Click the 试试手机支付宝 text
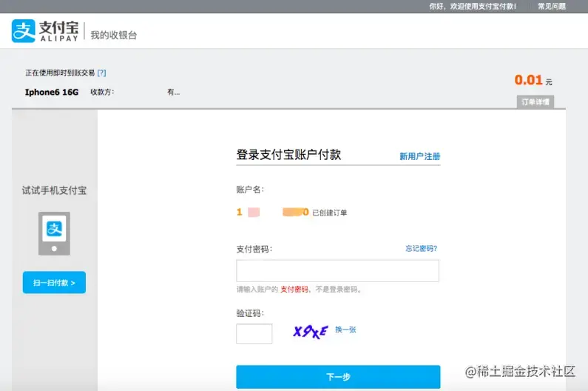The height and width of the screenshot is (391, 588). (55, 190)
